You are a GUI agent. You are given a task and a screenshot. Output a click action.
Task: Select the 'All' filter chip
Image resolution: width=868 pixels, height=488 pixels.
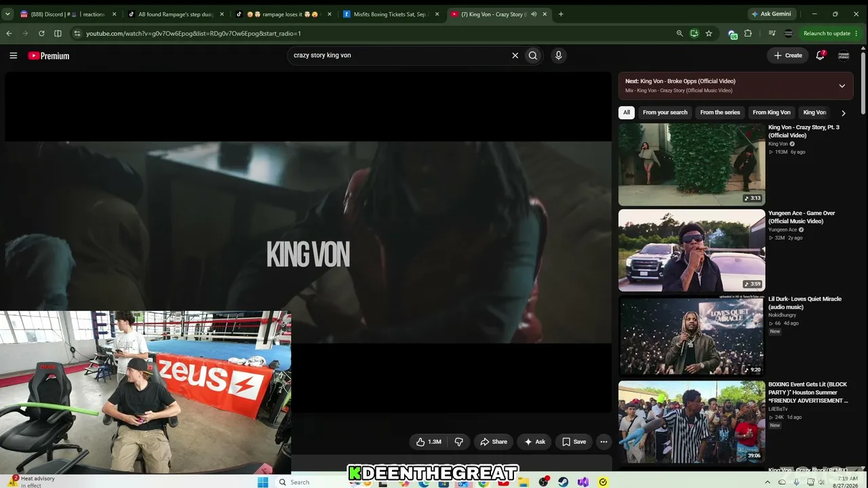[627, 113]
